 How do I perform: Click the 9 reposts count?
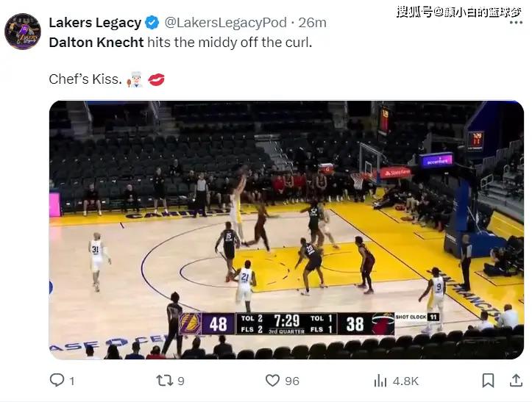(x=181, y=380)
